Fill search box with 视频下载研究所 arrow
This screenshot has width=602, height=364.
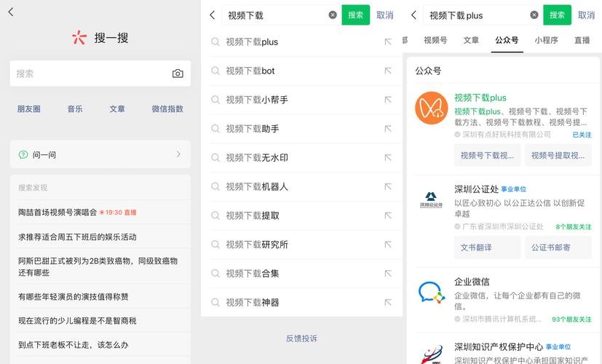[x=388, y=245]
